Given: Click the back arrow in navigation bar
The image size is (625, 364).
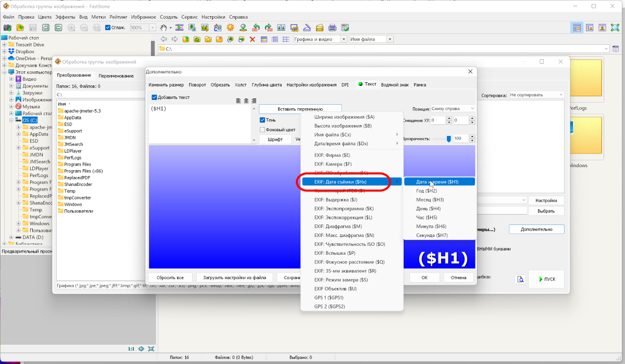Looking at the screenshot, I should (x=164, y=39).
